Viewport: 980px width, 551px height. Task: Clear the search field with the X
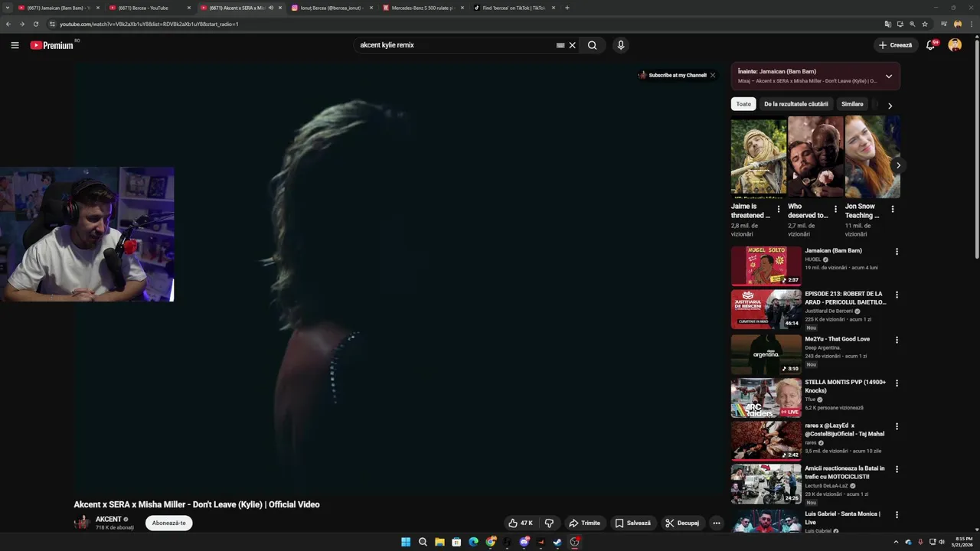(572, 45)
